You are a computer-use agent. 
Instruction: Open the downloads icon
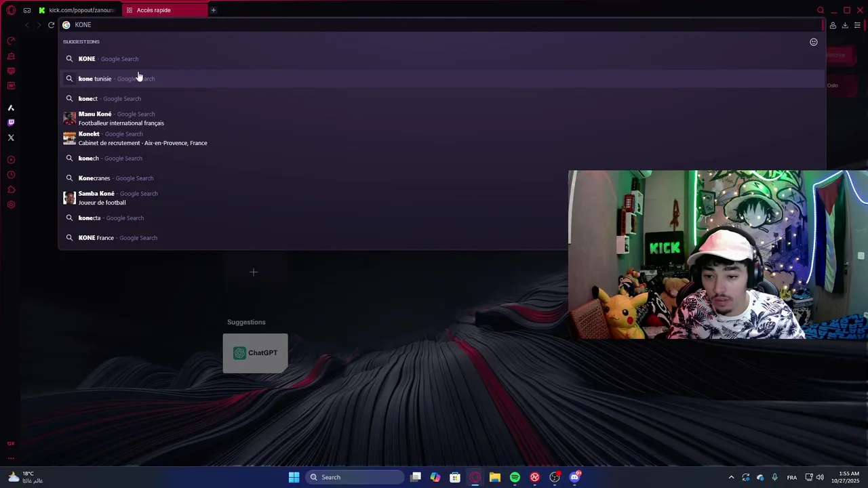pos(845,25)
